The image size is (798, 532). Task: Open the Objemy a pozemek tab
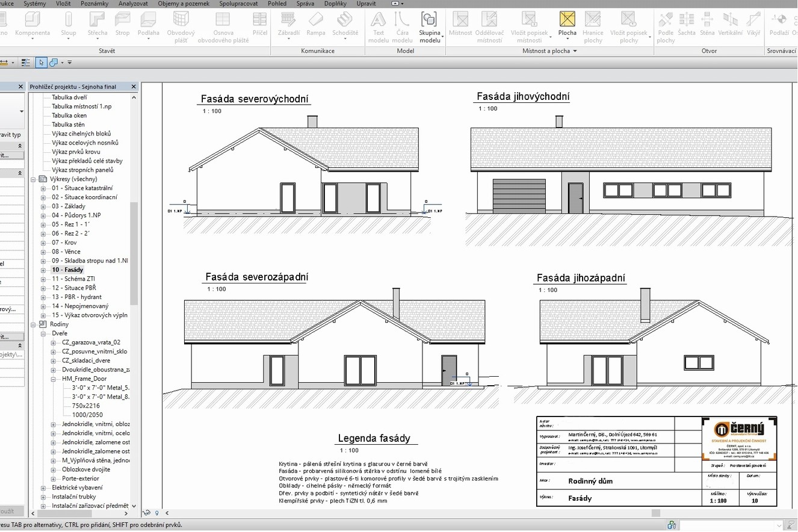[185, 4]
